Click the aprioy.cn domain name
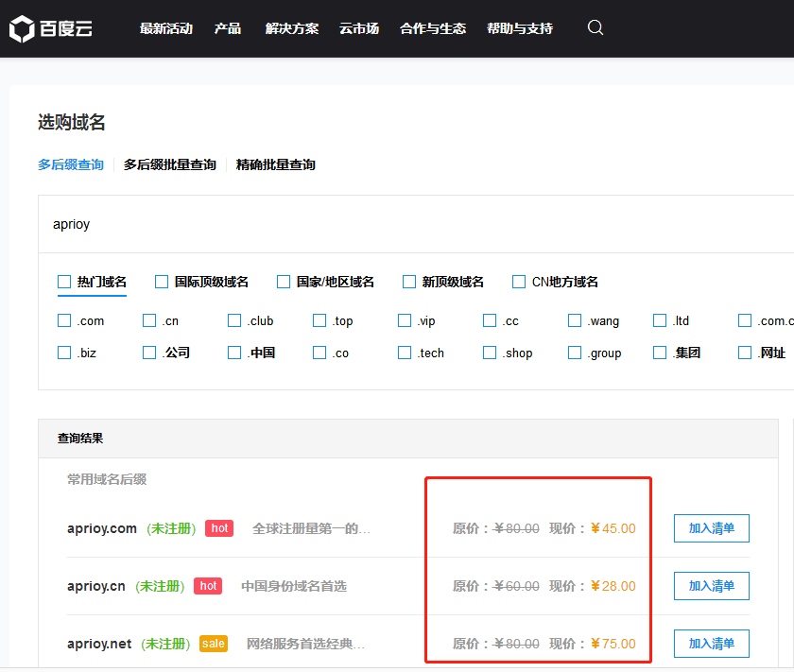 95,586
